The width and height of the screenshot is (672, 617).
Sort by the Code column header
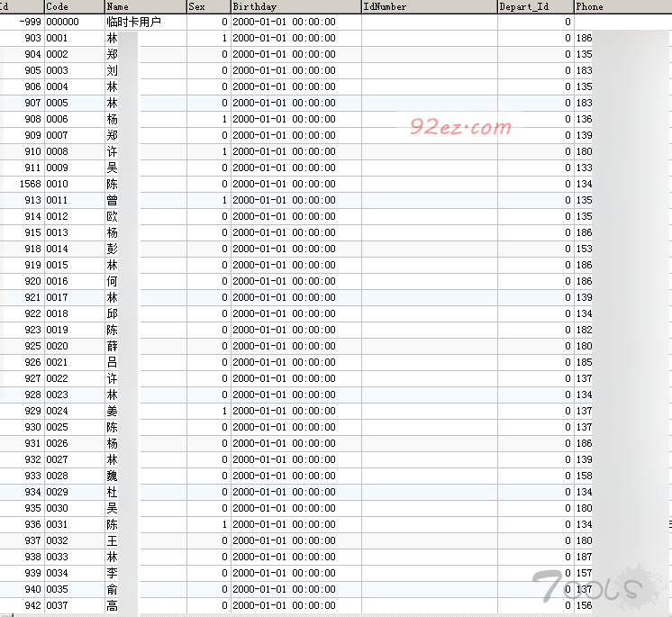[x=75, y=6]
